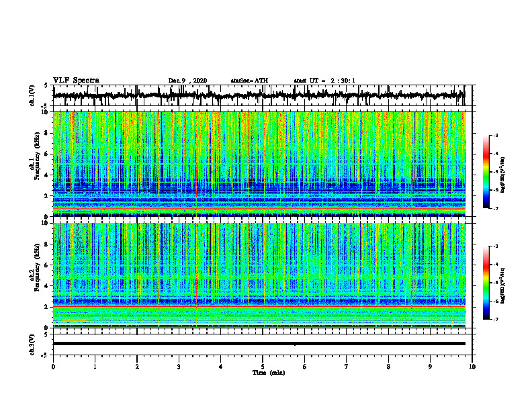Screen dimensions: 532x411
Task: Click time axis tick label "5"
Action: point(263,367)
